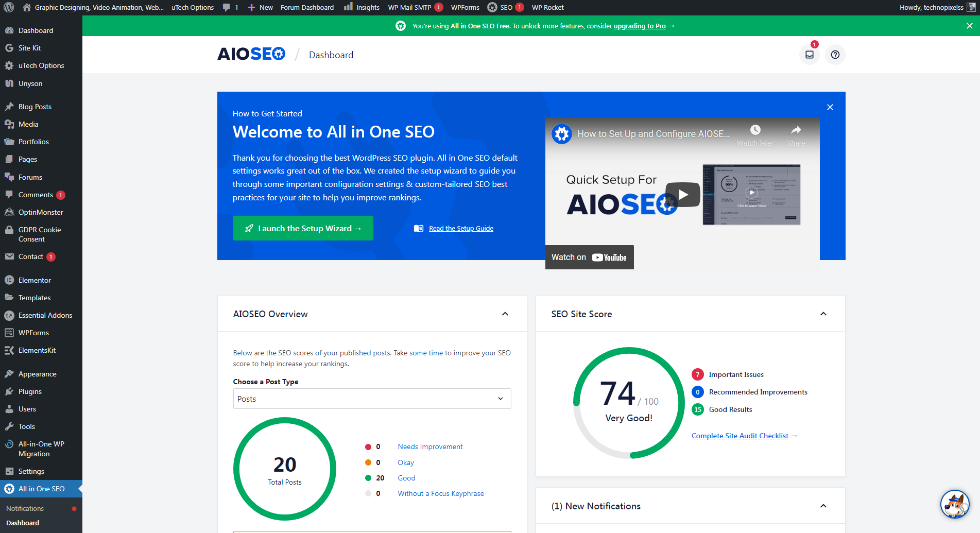Click Howdy, technopixelss account menu
The width and height of the screenshot is (980, 533).
point(937,7)
